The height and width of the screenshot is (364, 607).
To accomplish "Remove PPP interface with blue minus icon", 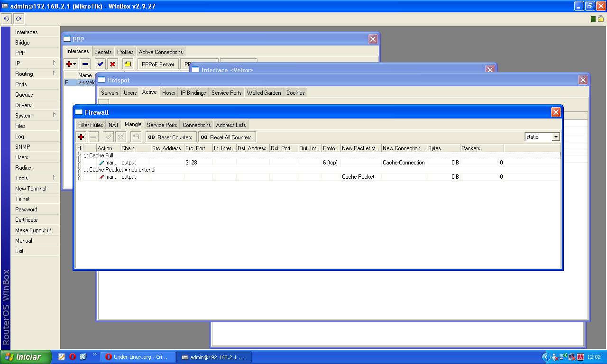I will pyautogui.click(x=85, y=64).
